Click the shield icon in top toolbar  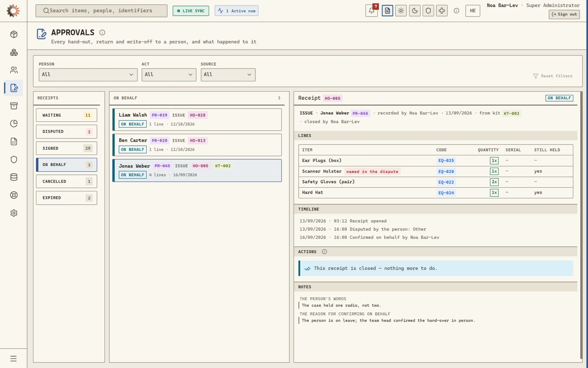click(x=428, y=11)
